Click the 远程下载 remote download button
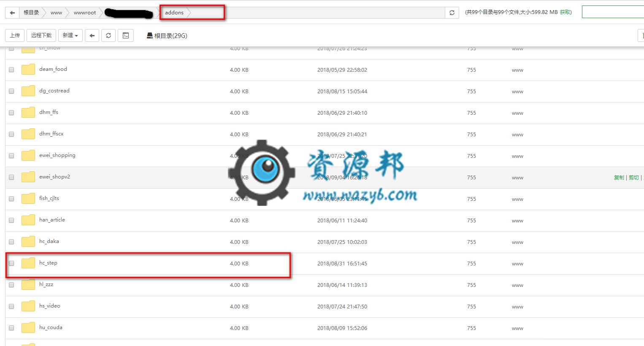The height and width of the screenshot is (346, 644). coord(41,35)
